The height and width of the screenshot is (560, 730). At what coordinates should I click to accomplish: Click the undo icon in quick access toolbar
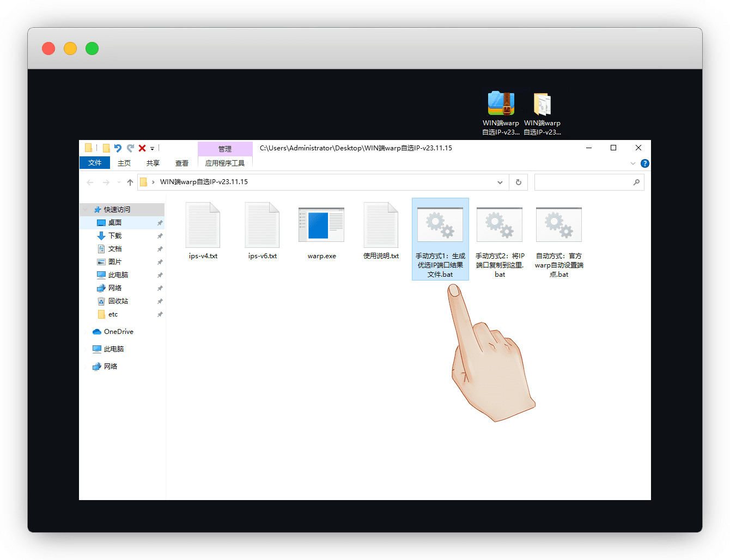(x=118, y=148)
